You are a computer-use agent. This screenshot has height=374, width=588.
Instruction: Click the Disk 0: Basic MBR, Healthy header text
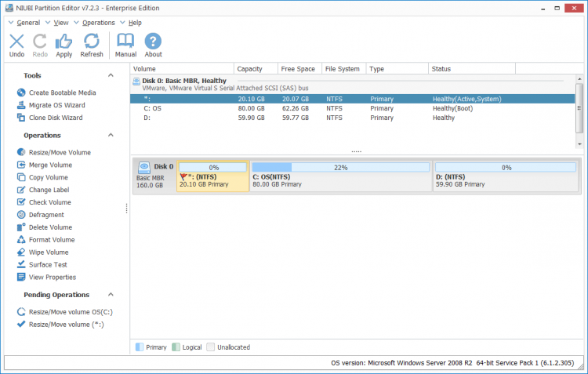point(184,81)
